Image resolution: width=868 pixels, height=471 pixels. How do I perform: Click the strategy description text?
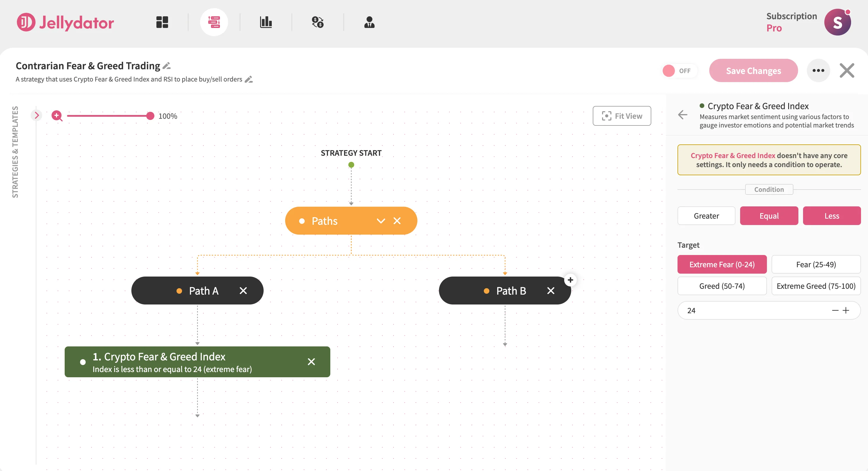tap(129, 79)
